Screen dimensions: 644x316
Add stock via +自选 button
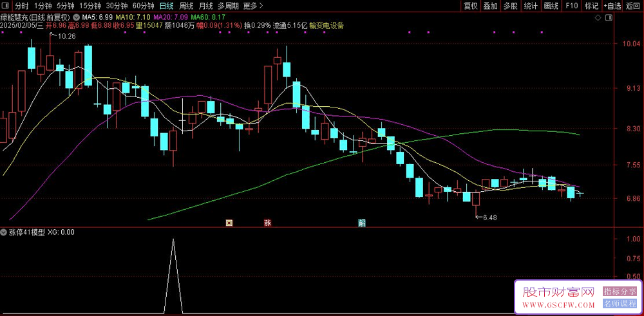[x=613, y=6]
